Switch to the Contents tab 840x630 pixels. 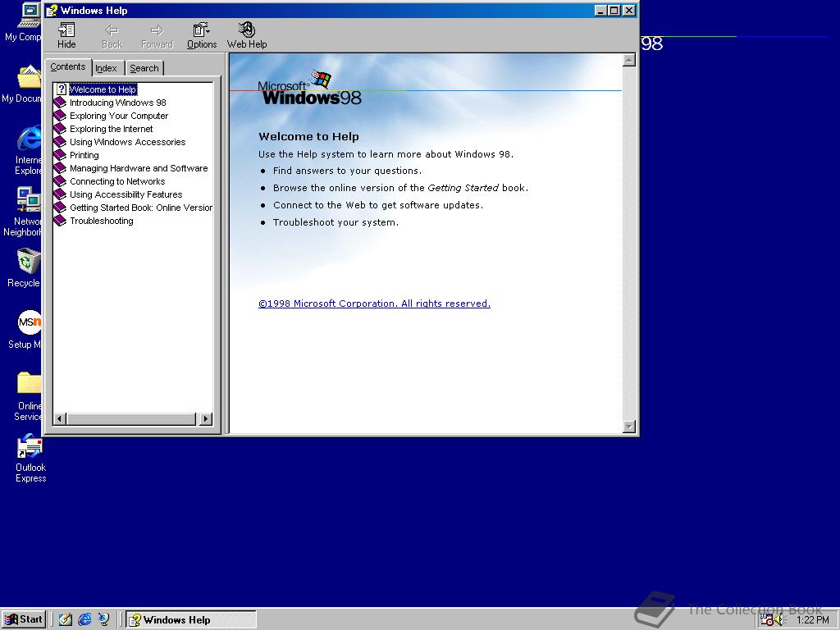[x=68, y=67]
